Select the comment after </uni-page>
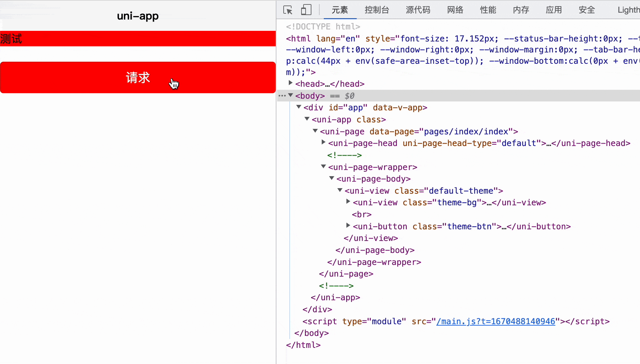Screen dimensions: 640x364 (336, 286)
